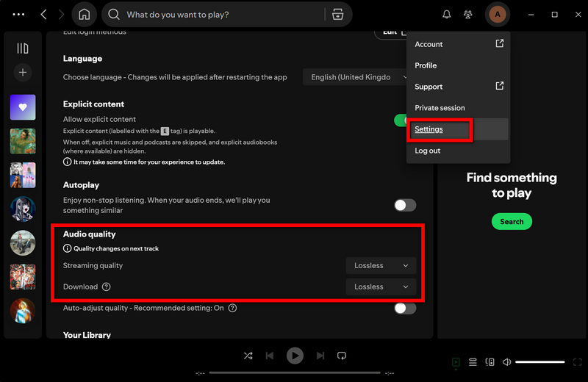Mute with the speaker icon
Image resolution: width=588 pixels, height=382 pixels.
coord(506,362)
